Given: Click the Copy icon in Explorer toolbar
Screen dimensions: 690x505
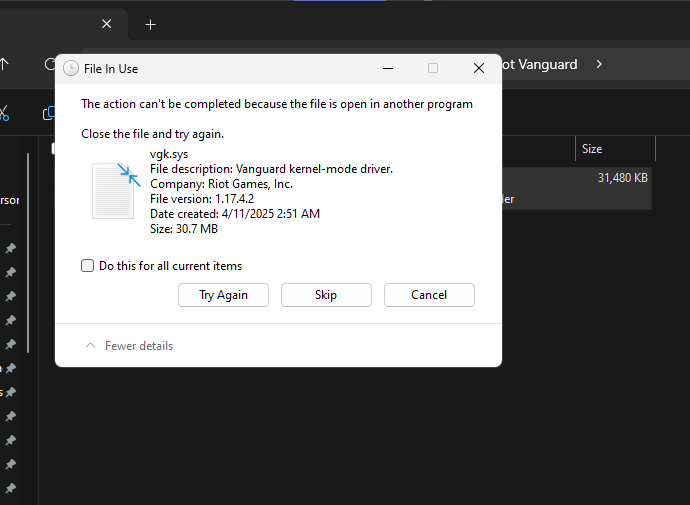Looking at the screenshot, I should pyautogui.click(x=49, y=113).
